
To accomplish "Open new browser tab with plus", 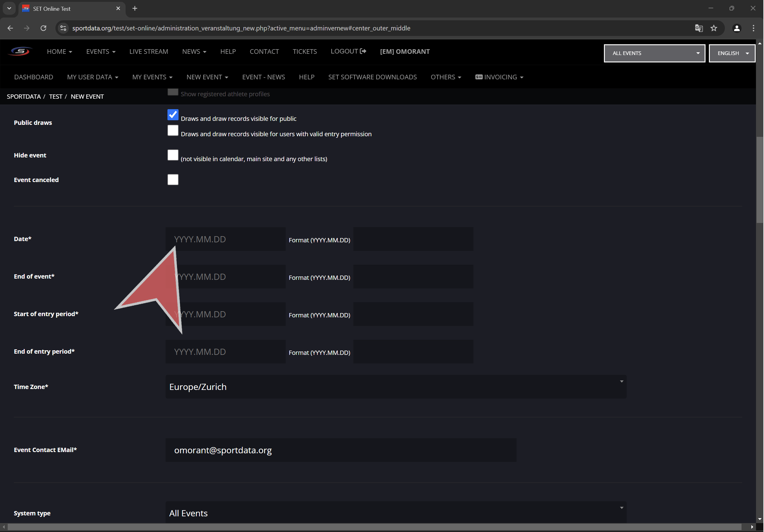I will coord(135,9).
